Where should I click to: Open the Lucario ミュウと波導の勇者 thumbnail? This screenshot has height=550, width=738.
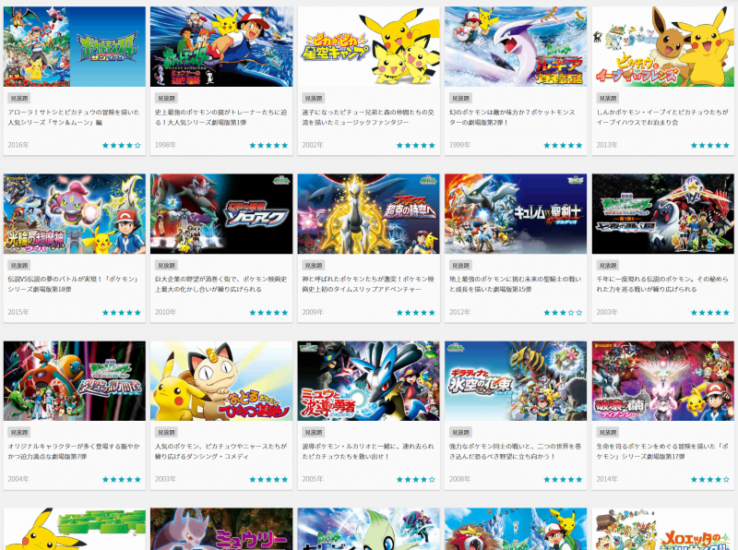[x=369, y=381]
